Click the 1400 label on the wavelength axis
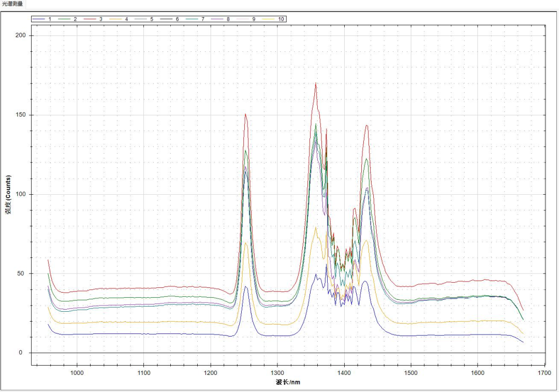Screen dimensions: 559x392 click(344, 373)
